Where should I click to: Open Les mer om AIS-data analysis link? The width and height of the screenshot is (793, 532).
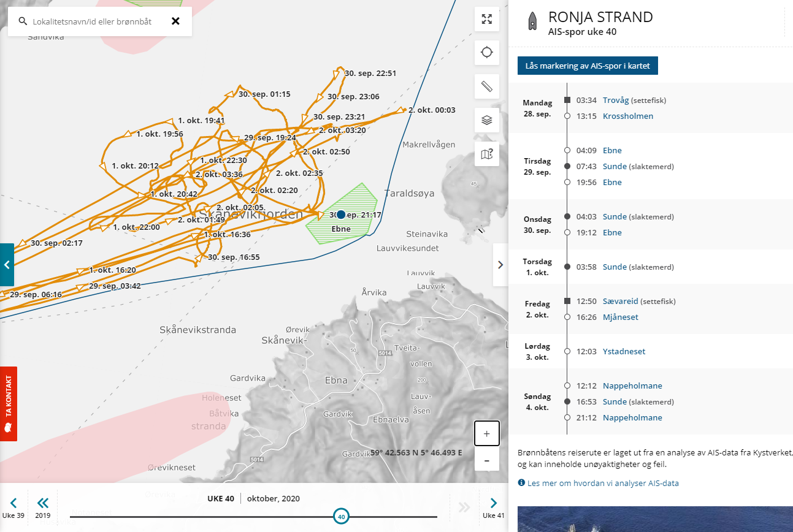(603, 483)
